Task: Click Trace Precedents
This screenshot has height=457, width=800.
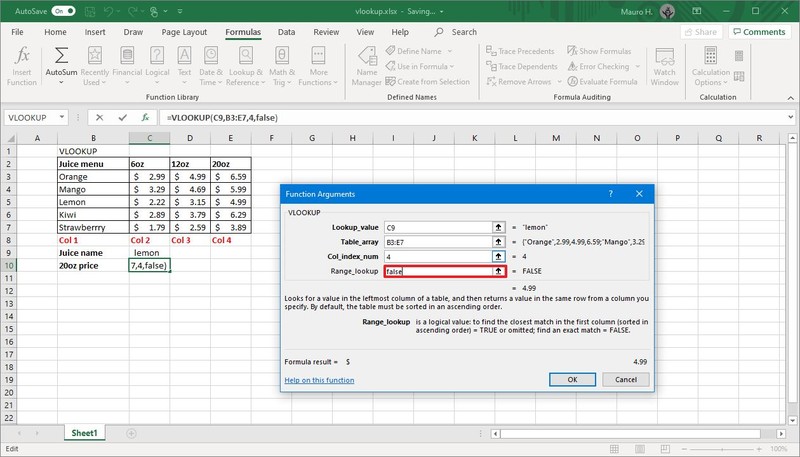Action: click(520, 51)
